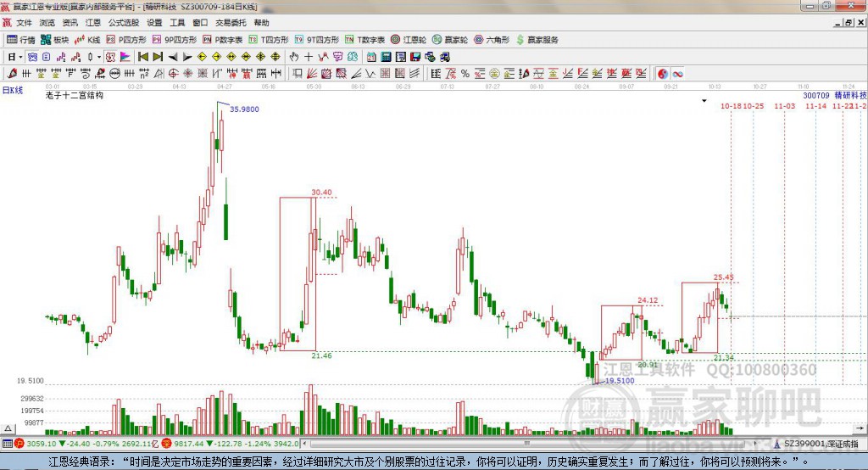
Task: Click the horizontal chart scrollbar
Action: (529, 444)
